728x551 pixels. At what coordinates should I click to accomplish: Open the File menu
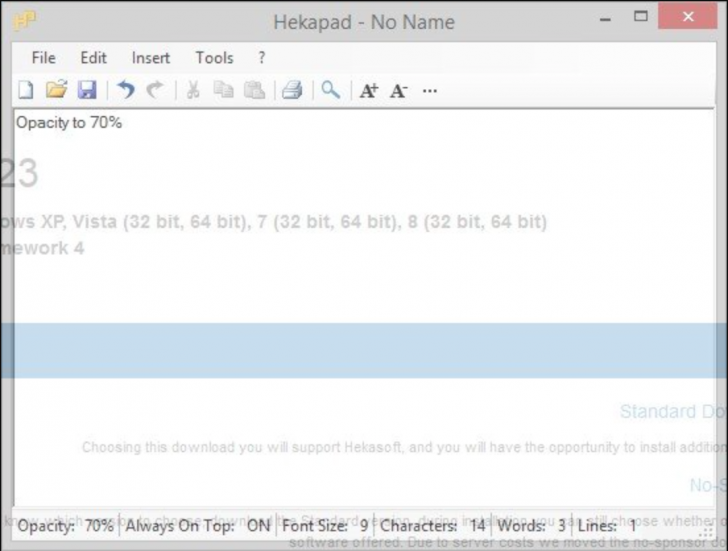pyautogui.click(x=44, y=58)
